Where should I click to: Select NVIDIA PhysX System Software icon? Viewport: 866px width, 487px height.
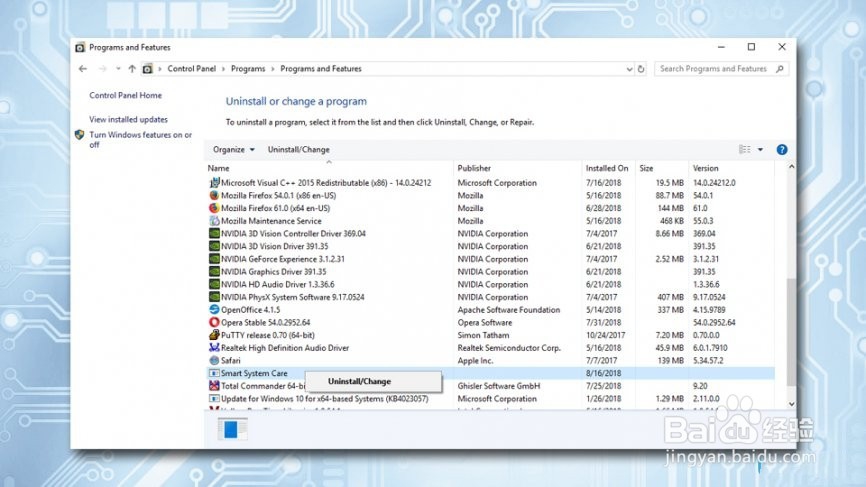(x=214, y=297)
